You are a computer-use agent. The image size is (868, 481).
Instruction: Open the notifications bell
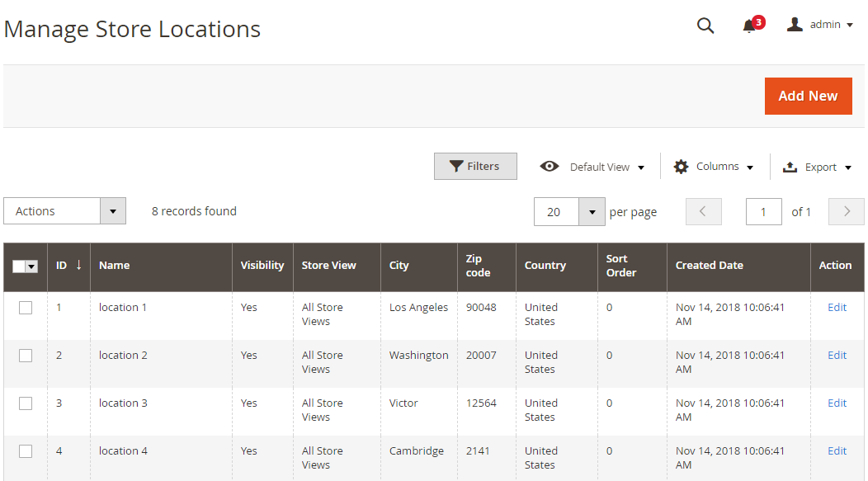tap(749, 26)
